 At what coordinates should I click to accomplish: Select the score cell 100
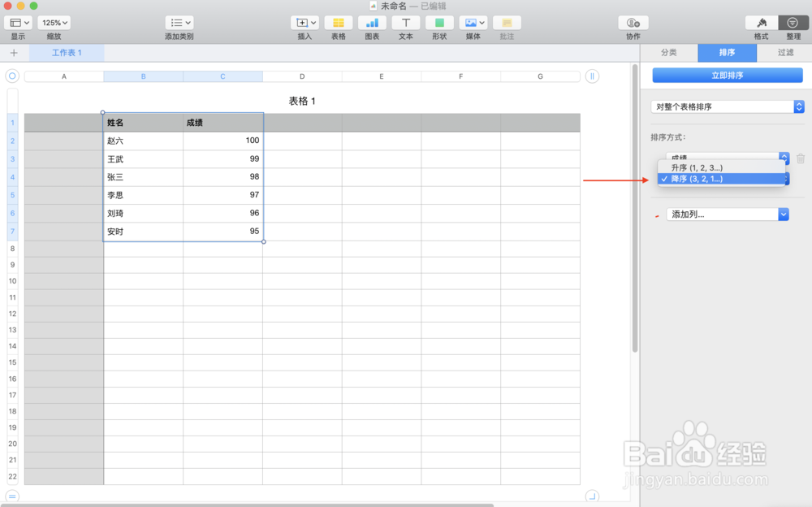222,141
